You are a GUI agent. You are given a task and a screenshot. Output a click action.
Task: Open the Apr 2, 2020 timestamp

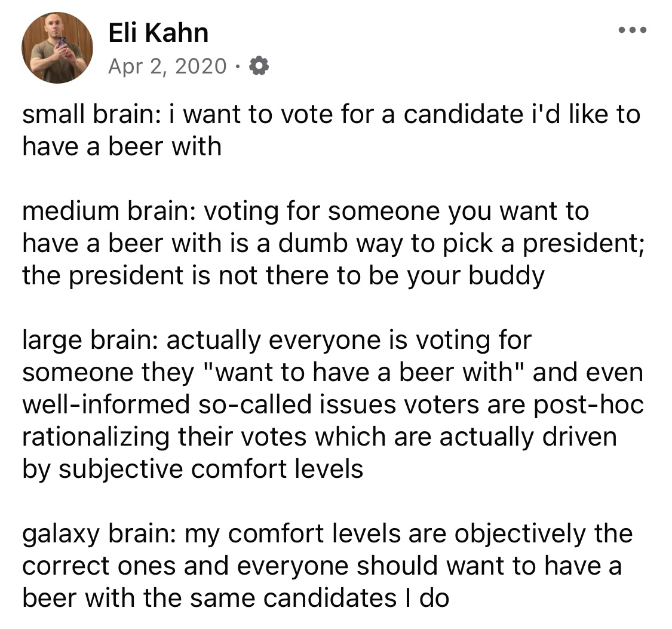(x=167, y=66)
